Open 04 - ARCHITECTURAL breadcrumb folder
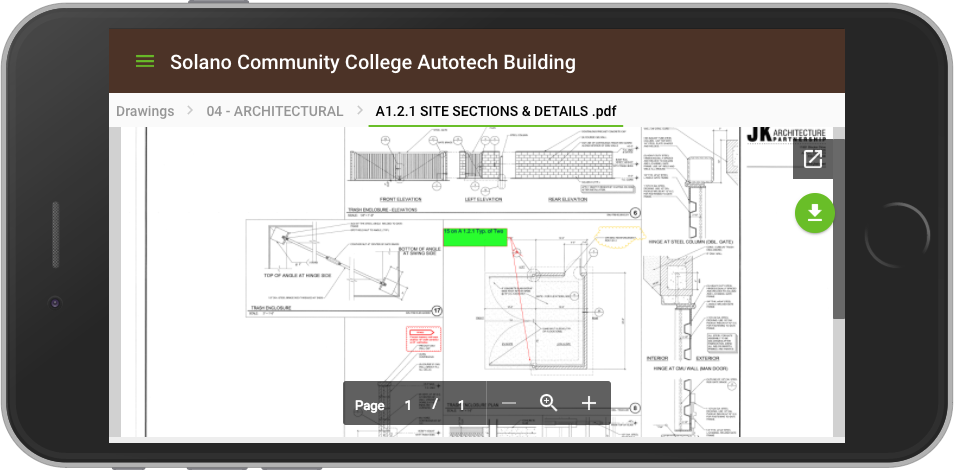 tap(274, 111)
